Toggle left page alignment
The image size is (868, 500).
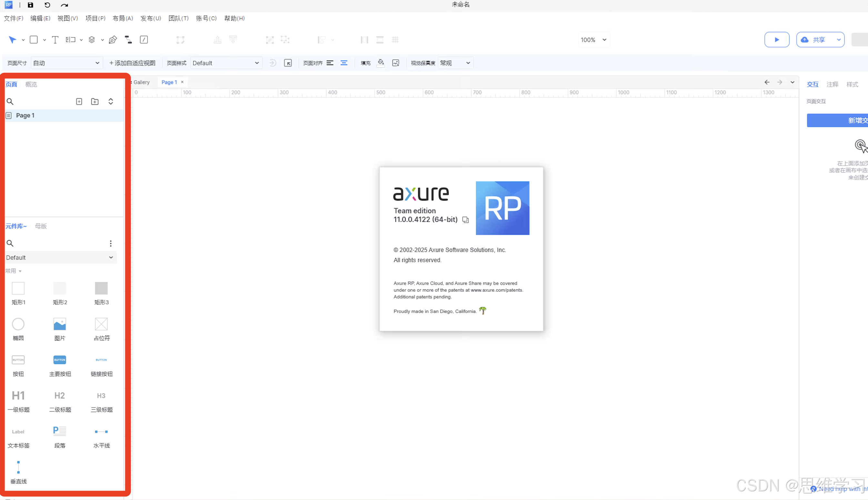(330, 63)
